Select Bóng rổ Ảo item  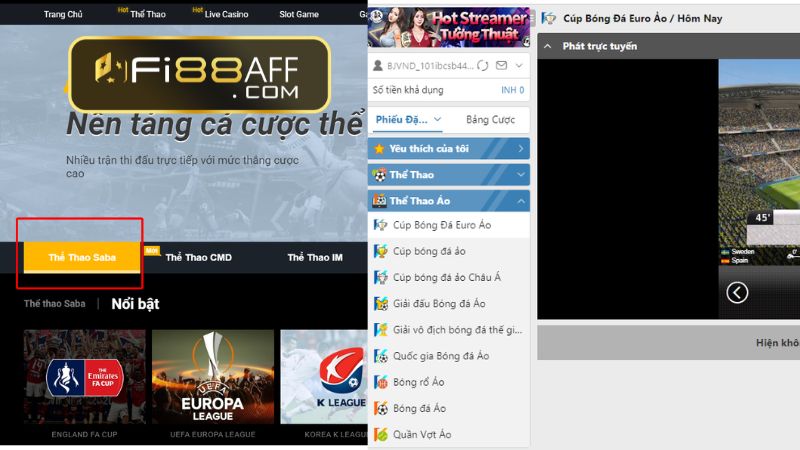coord(449,382)
